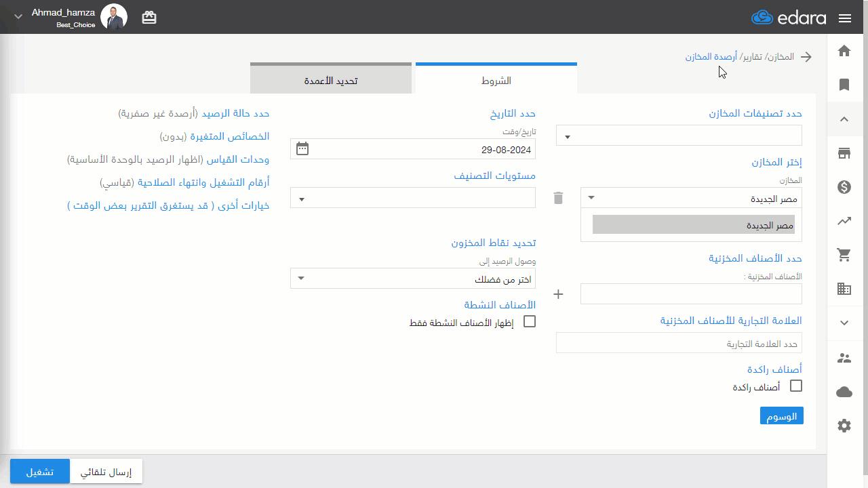Open the shopping cart icon
The width and height of the screenshot is (868, 488).
pyautogui.click(x=844, y=255)
